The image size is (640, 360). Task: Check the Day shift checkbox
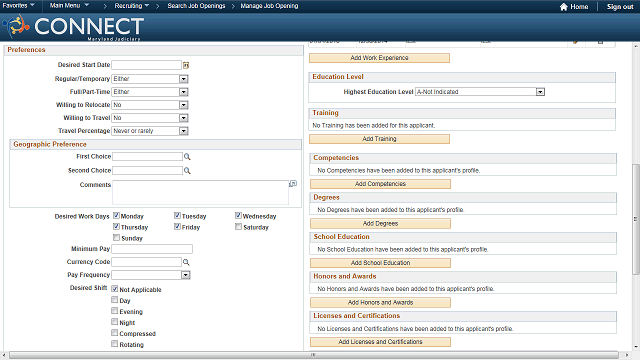(x=115, y=300)
